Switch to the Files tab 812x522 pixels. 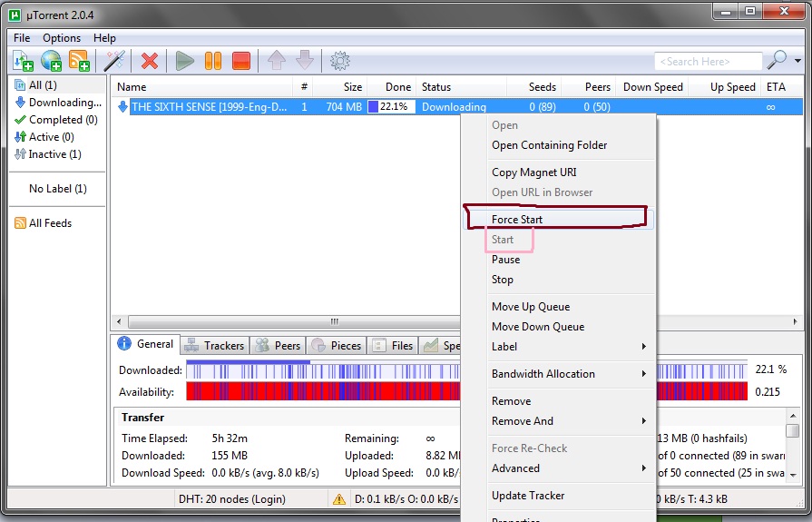393,345
